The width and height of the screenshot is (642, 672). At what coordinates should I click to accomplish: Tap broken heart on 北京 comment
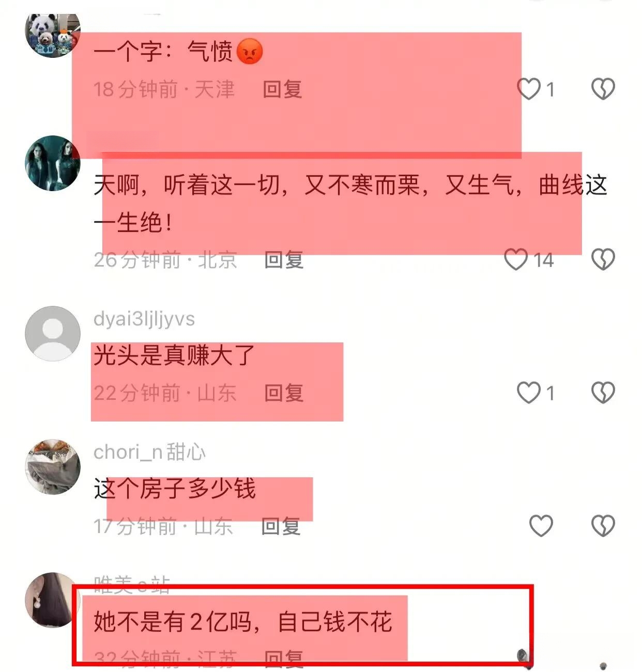pos(603,259)
